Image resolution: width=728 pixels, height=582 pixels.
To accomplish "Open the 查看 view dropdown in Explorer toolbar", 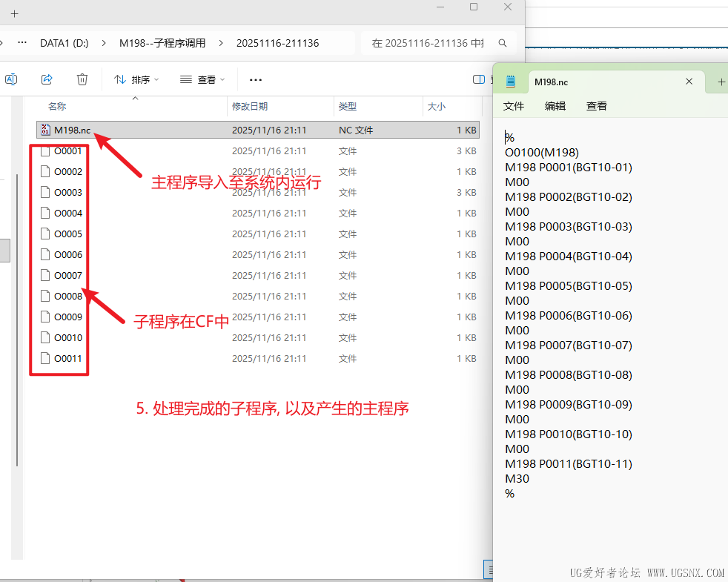I will pyautogui.click(x=202, y=80).
